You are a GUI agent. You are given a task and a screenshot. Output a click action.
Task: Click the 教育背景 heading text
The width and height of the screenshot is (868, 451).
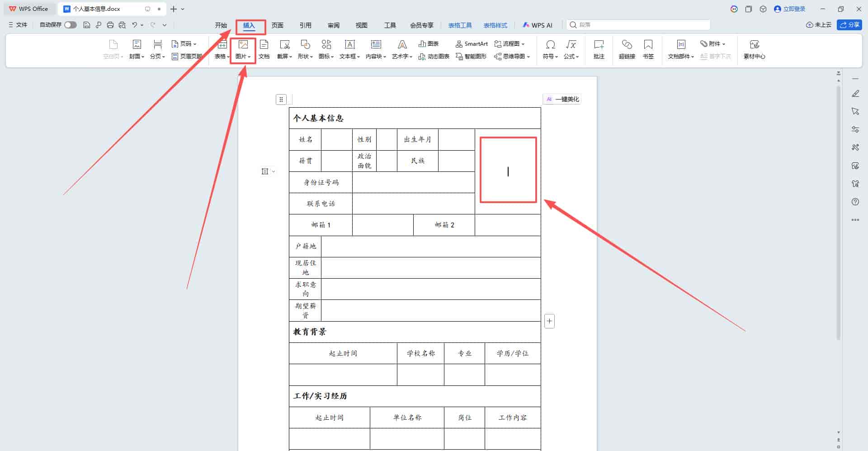pos(310,332)
